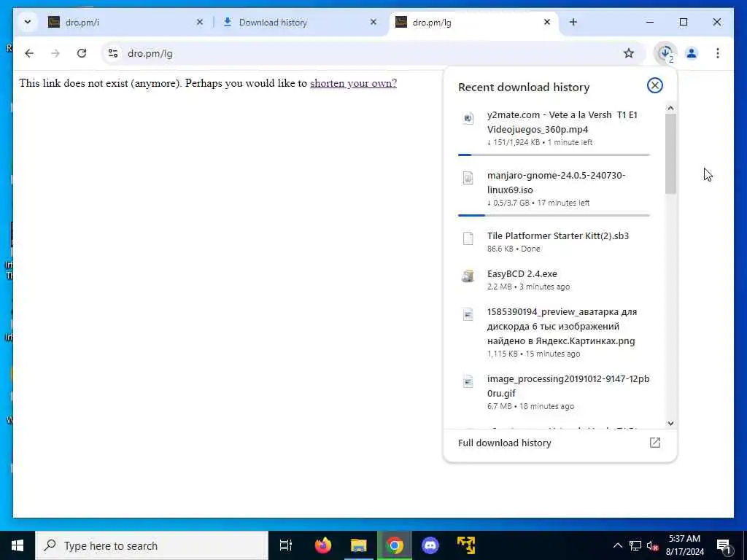Open File Explorer from the taskbar
This screenshot has height=560, width=747.
tap(359, 545)
